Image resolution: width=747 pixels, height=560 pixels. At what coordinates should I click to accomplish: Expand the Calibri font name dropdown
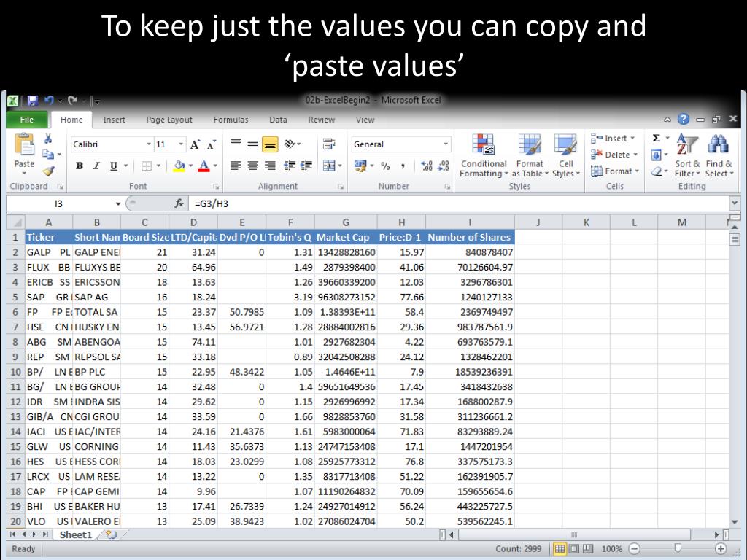click(149, 144)
